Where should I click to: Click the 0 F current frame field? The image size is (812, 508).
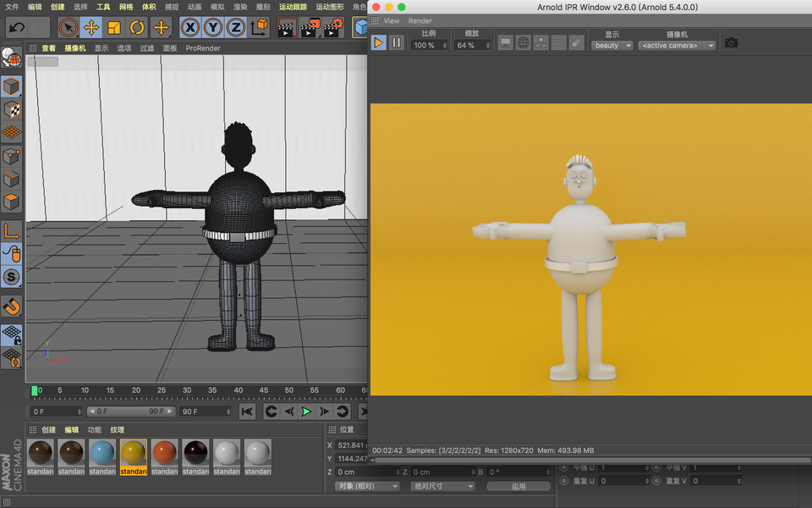tap(56, 411)
